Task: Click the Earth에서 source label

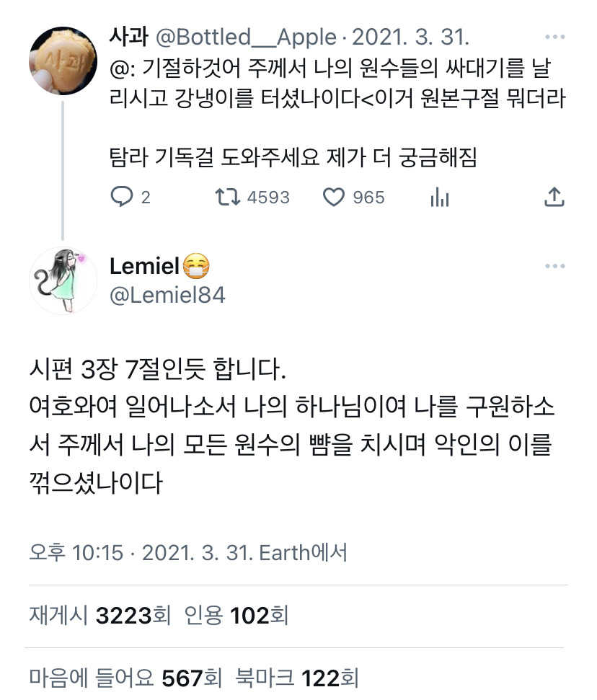Action: click(304, 553)
